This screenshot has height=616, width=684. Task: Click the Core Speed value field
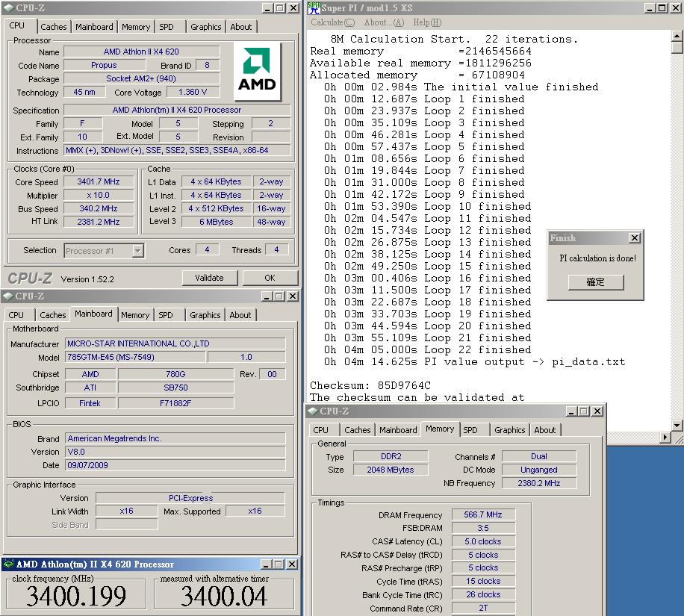point(98,182)
